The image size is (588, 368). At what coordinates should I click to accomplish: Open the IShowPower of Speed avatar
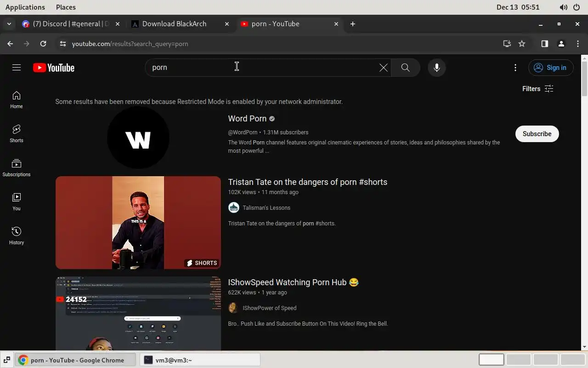pos(234,308)
